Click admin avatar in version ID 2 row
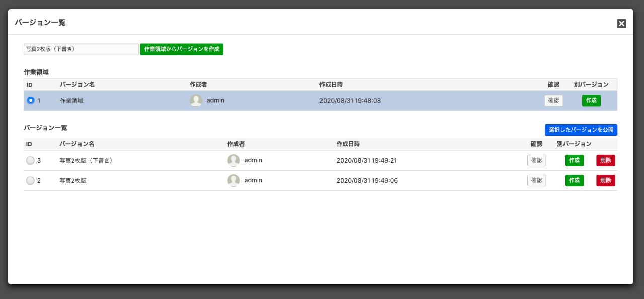The image size is (644, 299). point(233,180)
